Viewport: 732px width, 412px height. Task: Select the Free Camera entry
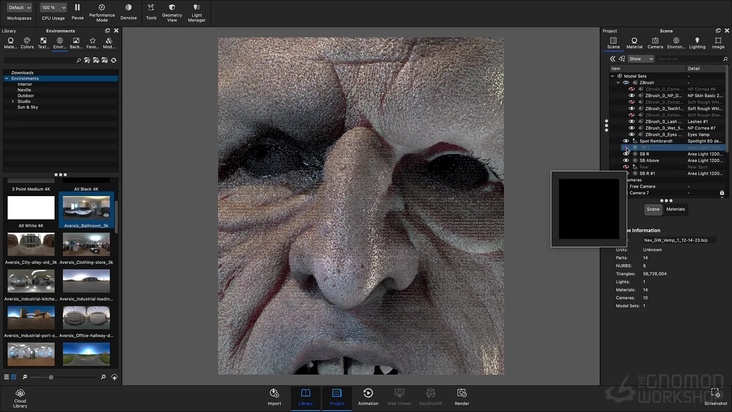click(642, 186)
